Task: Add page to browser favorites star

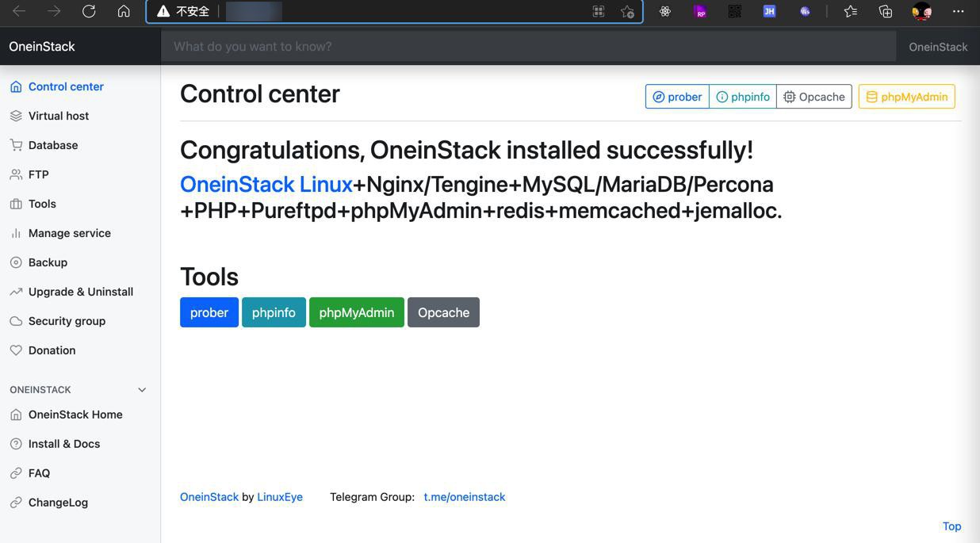Action: click(627, 11)
